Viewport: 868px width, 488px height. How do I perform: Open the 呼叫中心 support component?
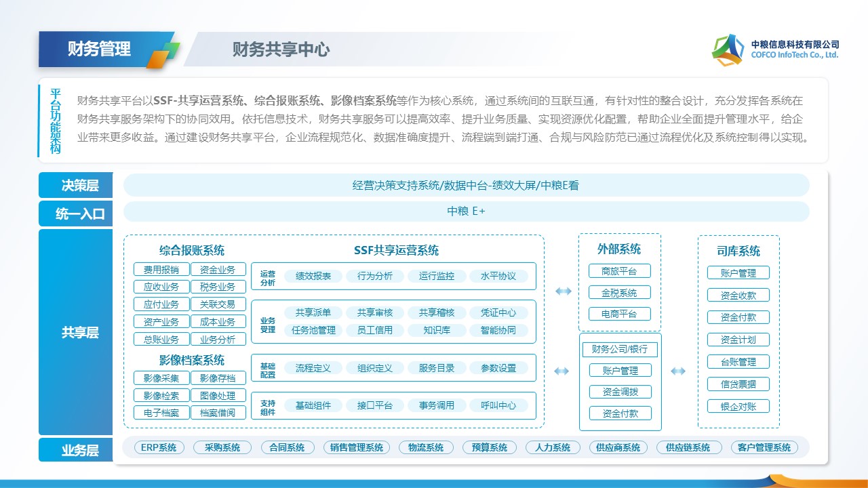pyautogui.click(x=498, y=405)
